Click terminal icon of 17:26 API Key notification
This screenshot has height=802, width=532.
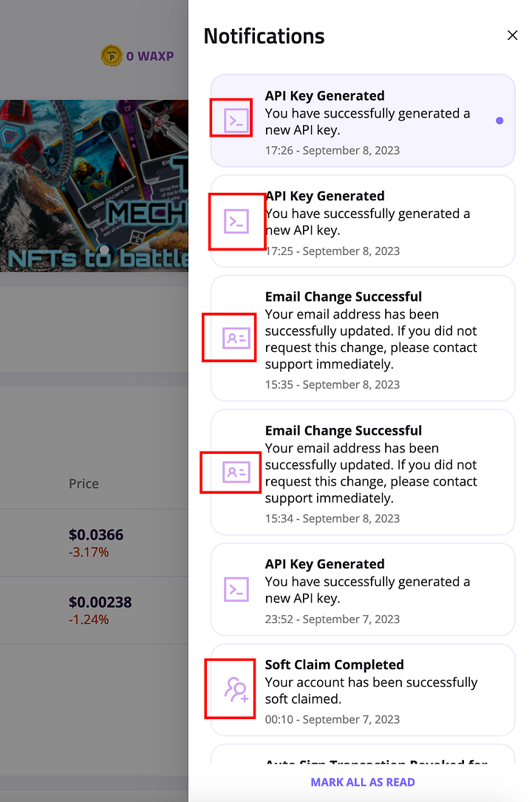coord(236,120)
